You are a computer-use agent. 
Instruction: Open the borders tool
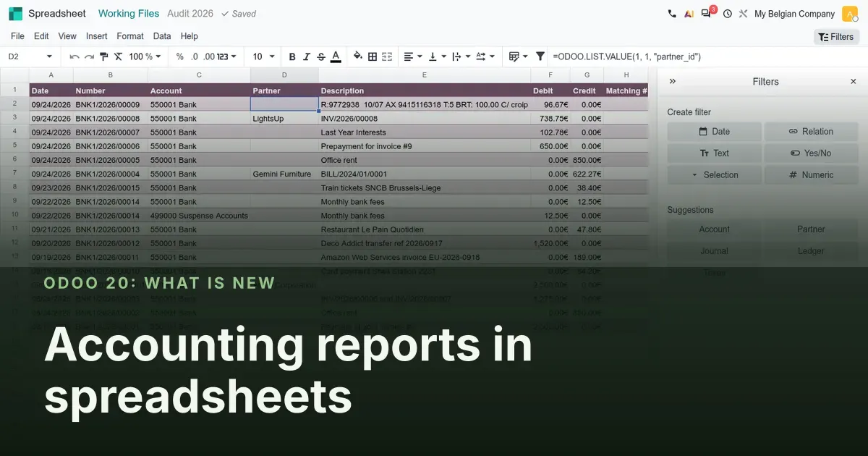click(x=373, y=56)
